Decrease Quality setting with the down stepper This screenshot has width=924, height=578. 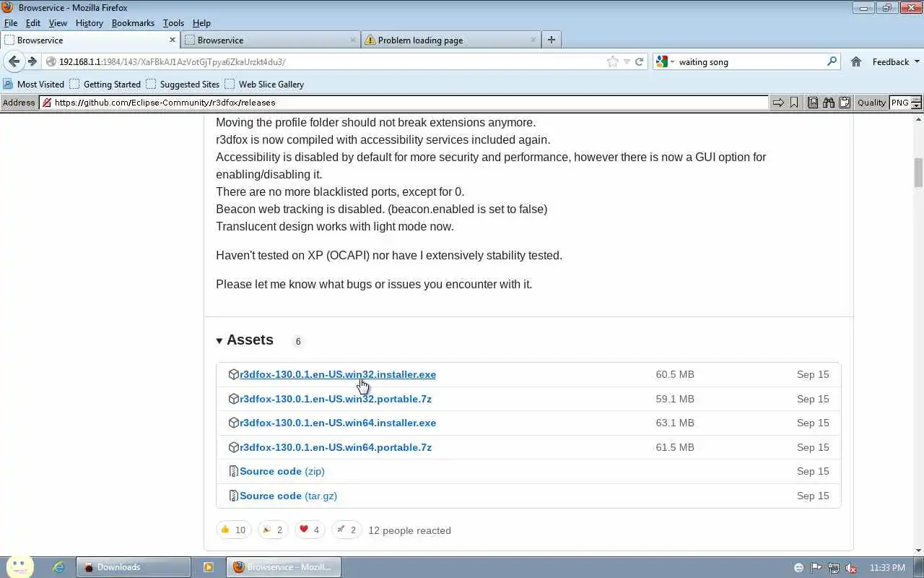coord(918,106)
